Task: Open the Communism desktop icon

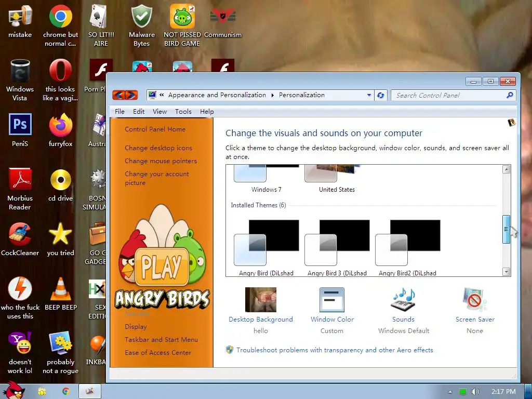Action: [x=223, y=22]
